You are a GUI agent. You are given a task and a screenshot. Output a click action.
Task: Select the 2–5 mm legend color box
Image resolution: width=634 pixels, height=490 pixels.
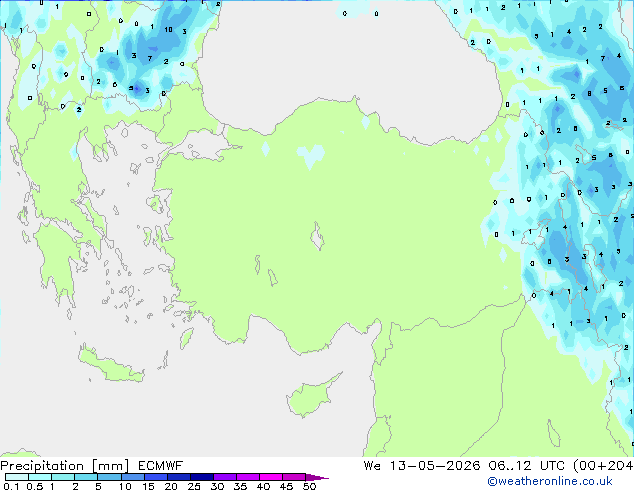86,477
